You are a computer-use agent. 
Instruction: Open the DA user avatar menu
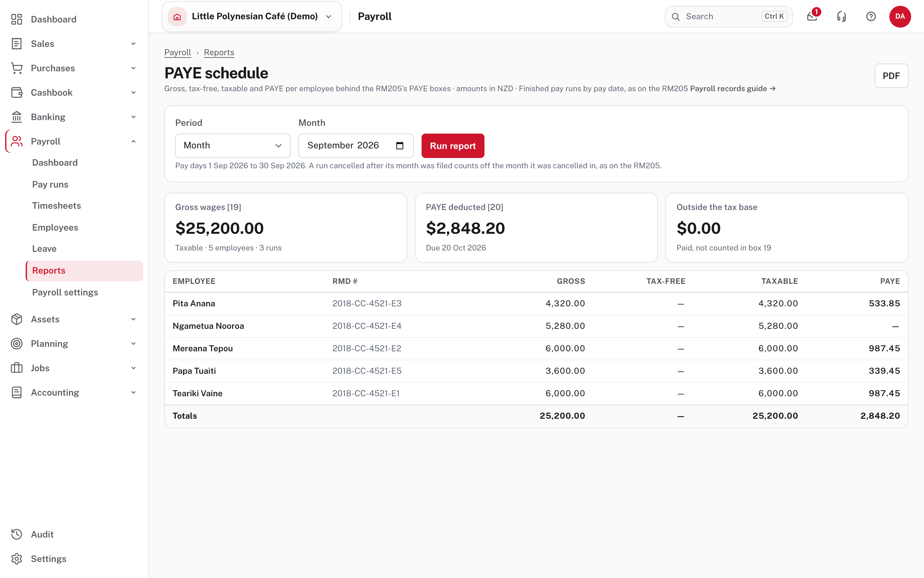coord(900,16)
